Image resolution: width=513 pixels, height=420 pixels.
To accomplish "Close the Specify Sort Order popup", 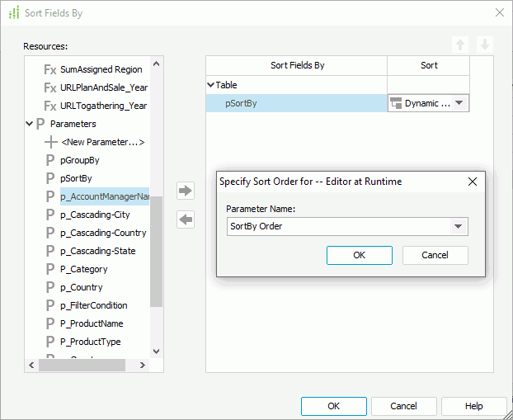I will click(x=473, y=182).
